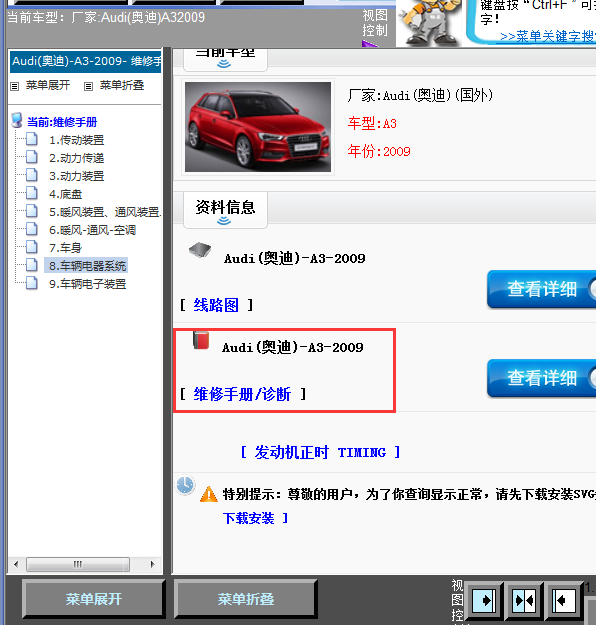Image resolution: width=596 pixels, height=625 pixels.
Task: Click the 厂家:Audi(奥迪)(国外) text
Action: pyautogui.click(x=420, y=96)
